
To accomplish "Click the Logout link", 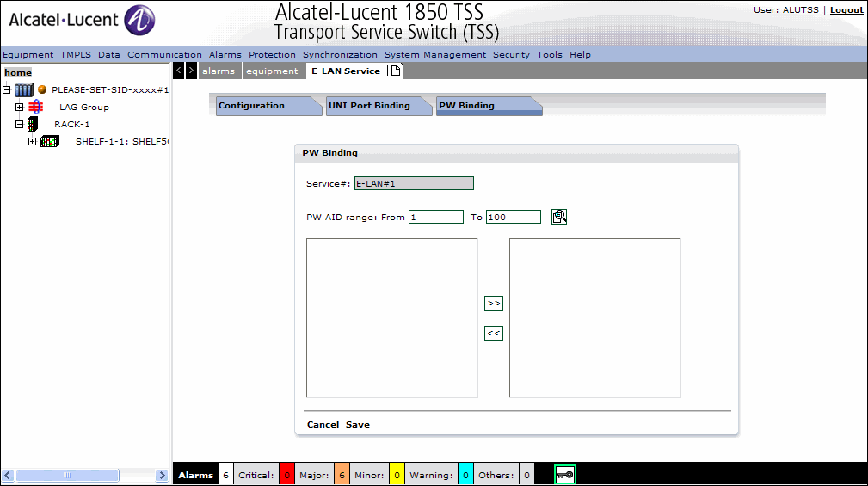I will coord(846,10).
